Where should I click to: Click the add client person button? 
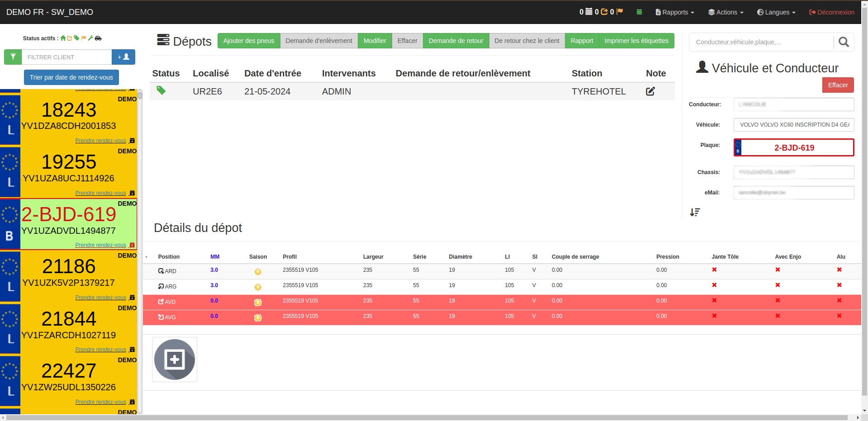click(x=123, y=57)
